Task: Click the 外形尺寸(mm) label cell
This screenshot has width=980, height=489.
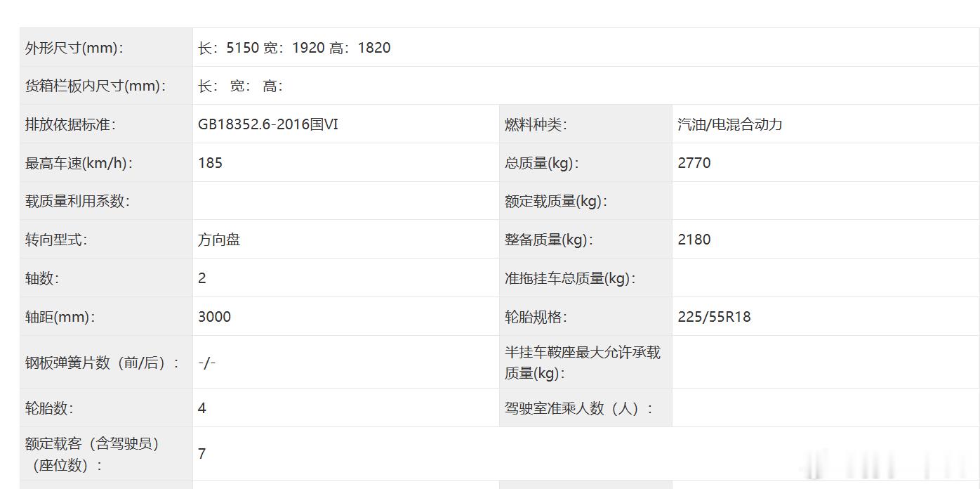Action: point(106,48)
